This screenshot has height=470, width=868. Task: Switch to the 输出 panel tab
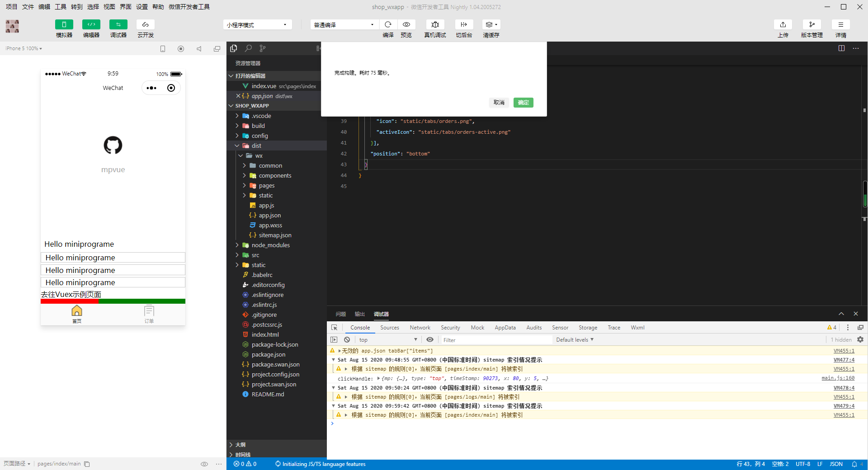[x=360, y=314]
